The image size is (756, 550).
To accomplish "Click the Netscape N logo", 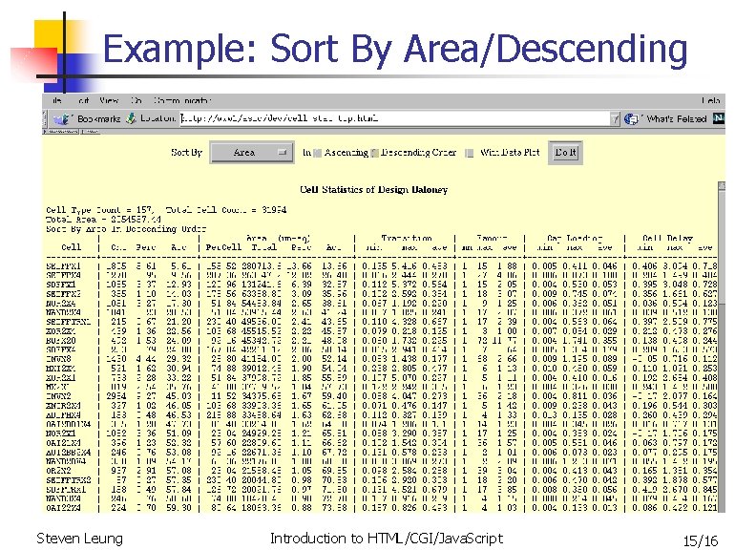I will click(718, 118).
